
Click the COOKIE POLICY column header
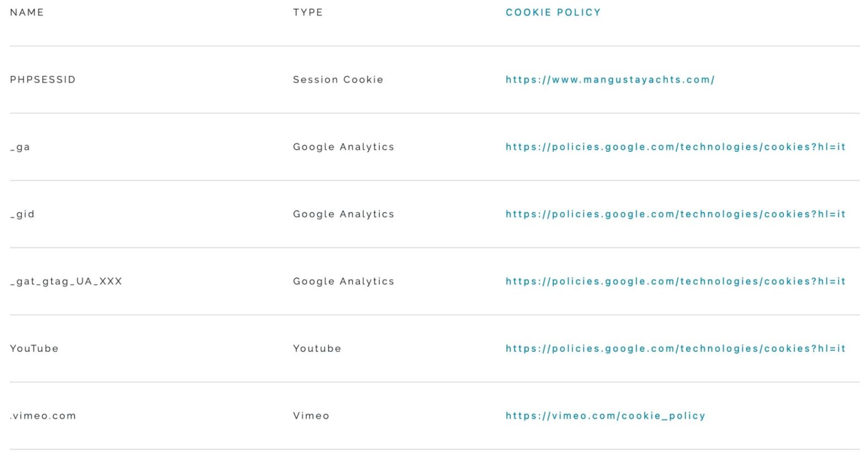553,12
